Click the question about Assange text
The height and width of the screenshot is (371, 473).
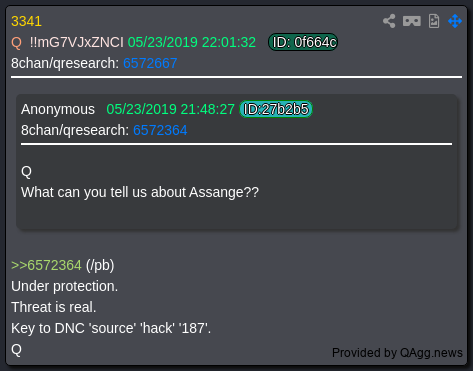click(x=140, y=193)
